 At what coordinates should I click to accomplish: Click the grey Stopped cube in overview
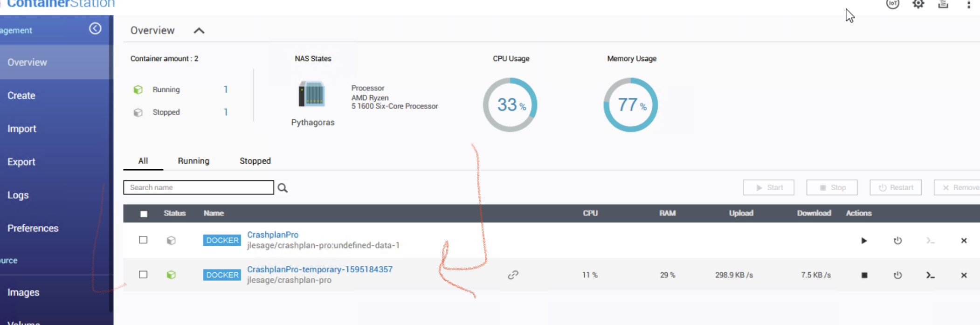tap(138, 112)
